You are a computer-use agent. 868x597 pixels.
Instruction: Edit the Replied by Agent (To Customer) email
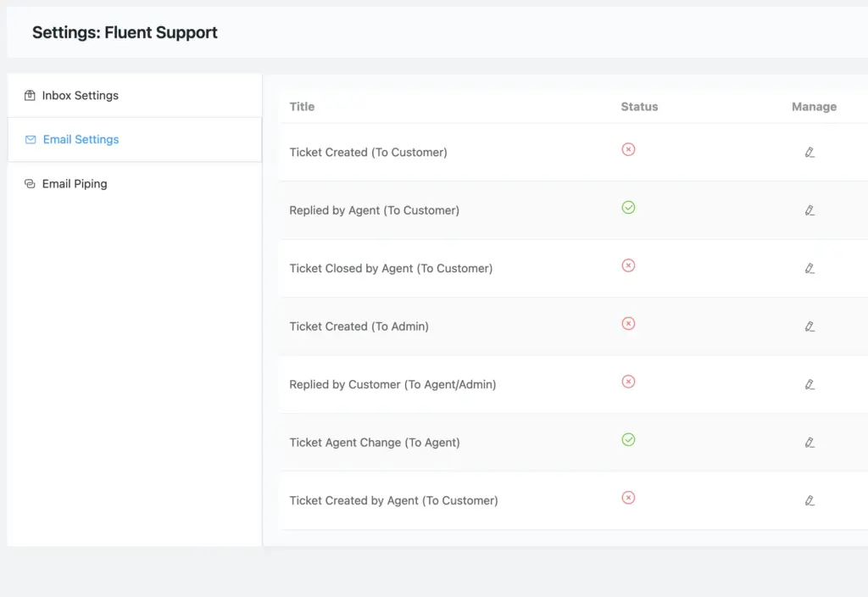pos(810,210)
